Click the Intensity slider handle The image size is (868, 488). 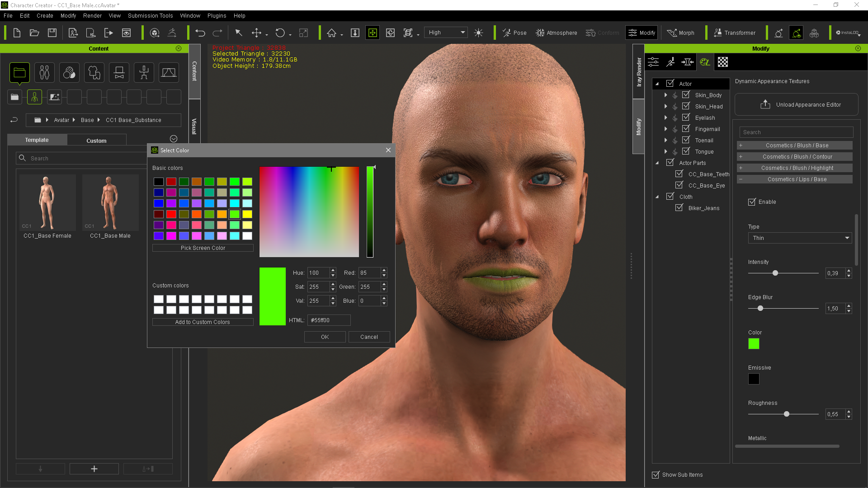tap(775, 273)
